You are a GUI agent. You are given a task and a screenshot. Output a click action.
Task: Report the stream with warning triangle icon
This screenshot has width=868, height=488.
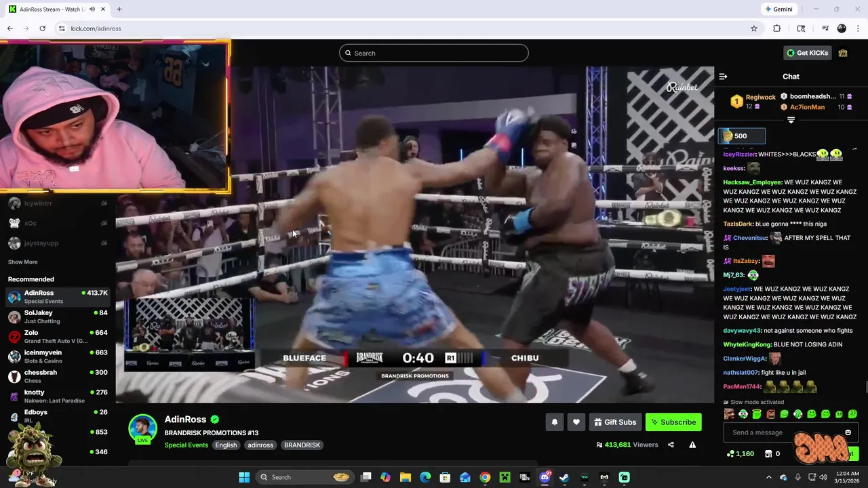click(692, 445)
